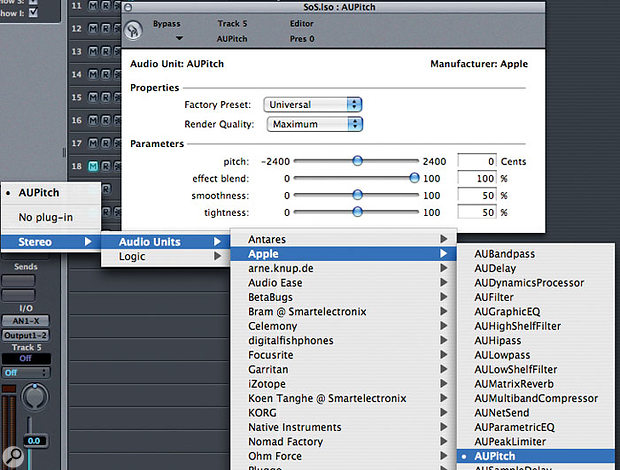Click the AN1-X input button
The width and height of the screenshot is (620, 470).
point(26,321)
